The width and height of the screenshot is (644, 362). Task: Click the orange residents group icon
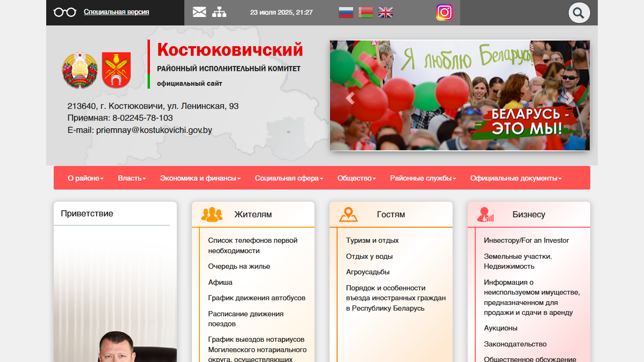212,214
